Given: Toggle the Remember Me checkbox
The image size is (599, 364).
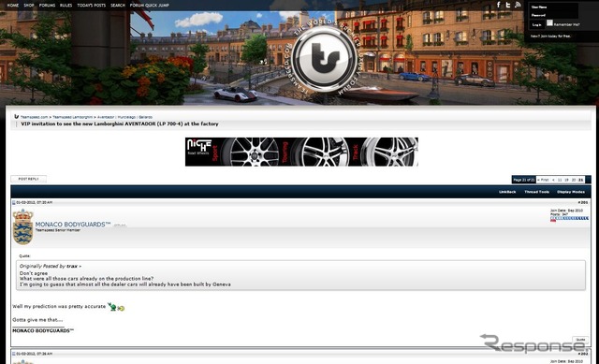Looking at the screenshot, I should pyautogui.click(x=549, y=23).
